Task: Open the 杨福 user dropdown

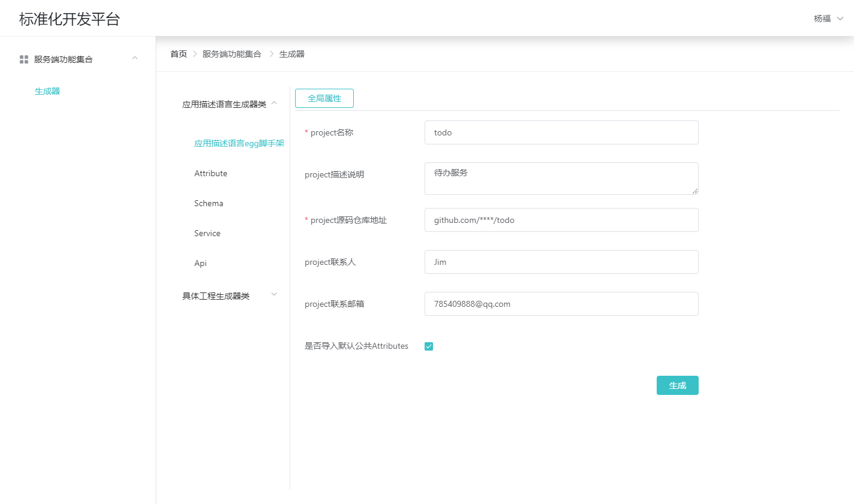Action: point(828,19)
